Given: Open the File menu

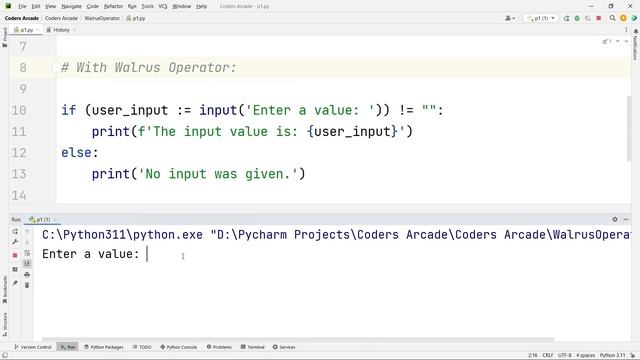Looking at the screenshot, I should click(22, 7).
